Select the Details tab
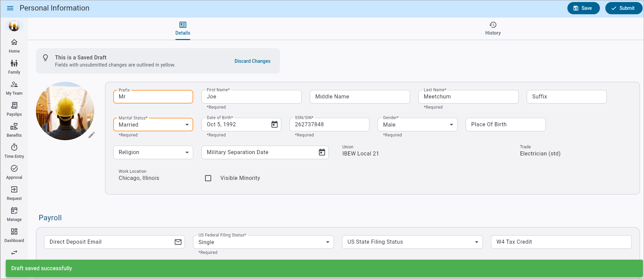644x279 pixels. pyautogui.click(x=183, y=29)
